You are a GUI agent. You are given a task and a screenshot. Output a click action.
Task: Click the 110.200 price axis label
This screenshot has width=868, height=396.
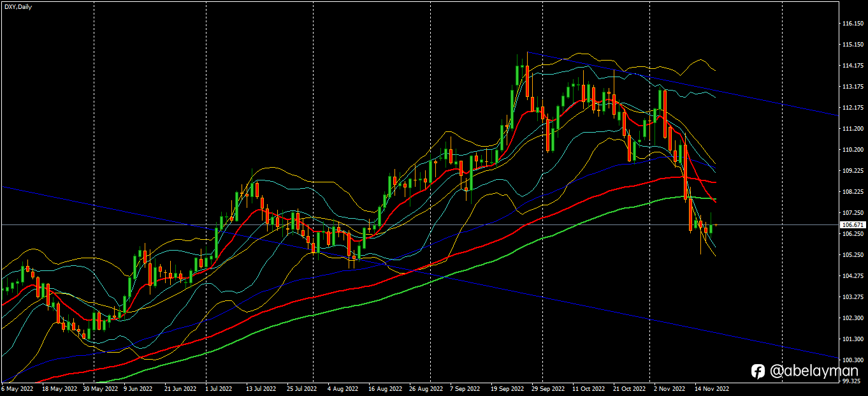(x=853, y=150)
